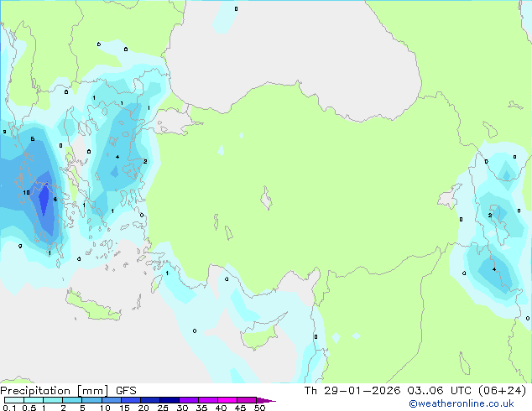Pick the legend swatch between 45 and 50

point(247,400)
